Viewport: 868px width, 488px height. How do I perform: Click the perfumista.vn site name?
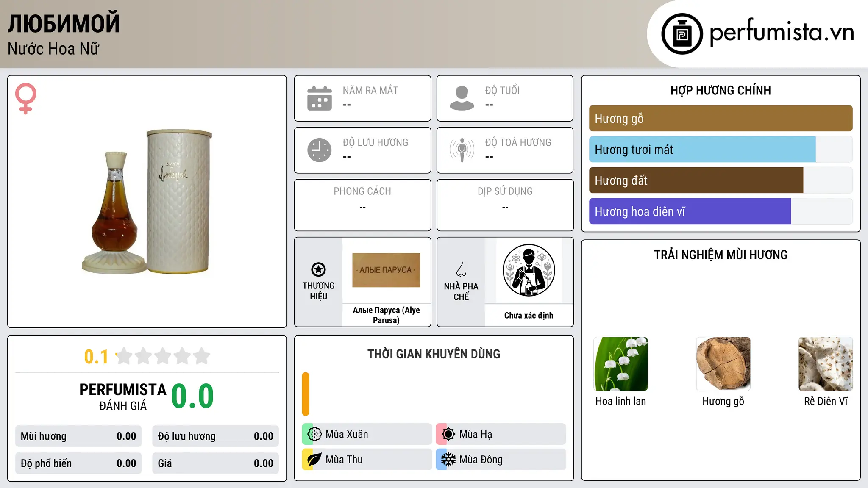coord(782,32)
